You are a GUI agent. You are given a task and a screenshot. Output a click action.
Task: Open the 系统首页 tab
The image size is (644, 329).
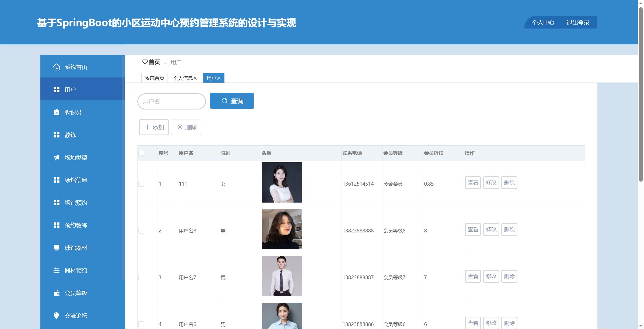[x=155, y=78]
